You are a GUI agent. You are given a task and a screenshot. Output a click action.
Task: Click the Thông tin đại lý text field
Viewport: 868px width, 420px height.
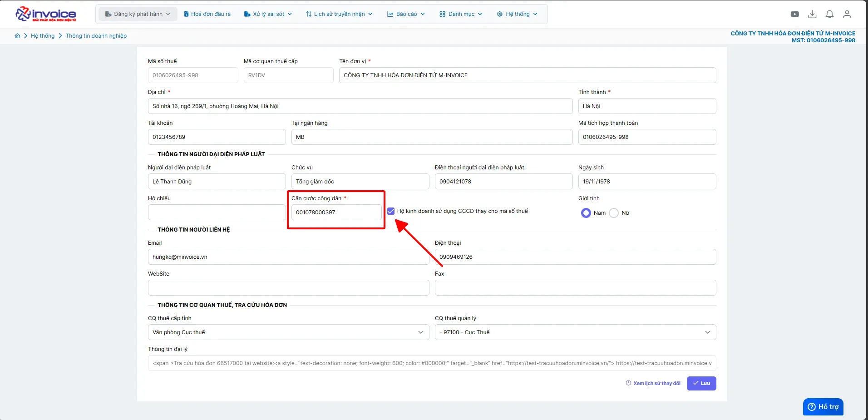(x=432, y=363)
